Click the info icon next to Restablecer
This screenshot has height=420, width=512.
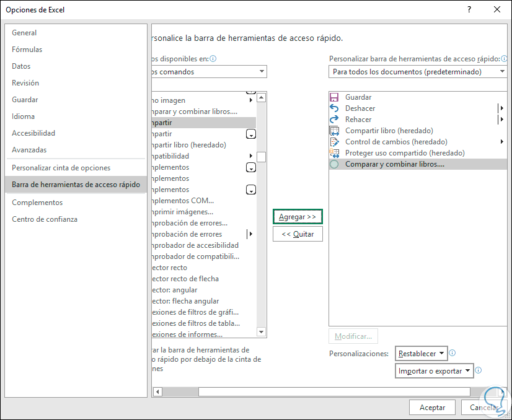point(452,352)
